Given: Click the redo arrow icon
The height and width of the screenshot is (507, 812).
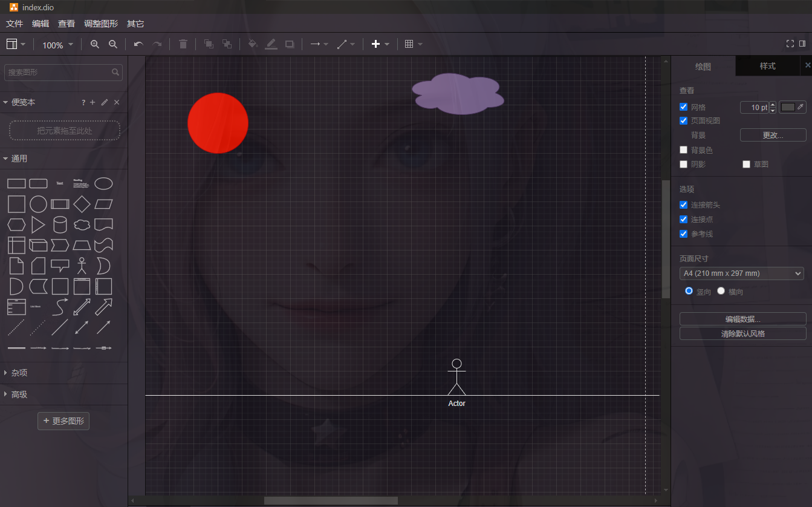Looking at the screenshot, I should 157,44.
